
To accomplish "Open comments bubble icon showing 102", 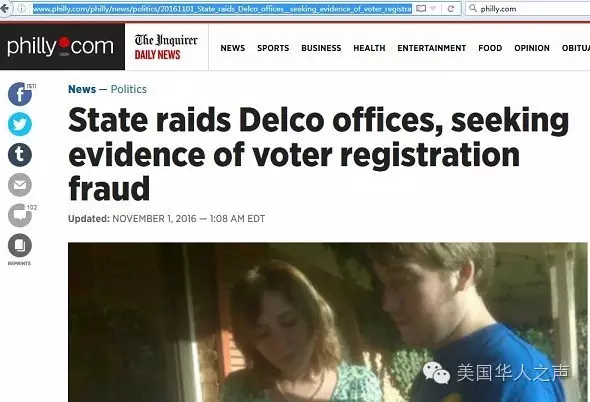I will click(20, 215).
